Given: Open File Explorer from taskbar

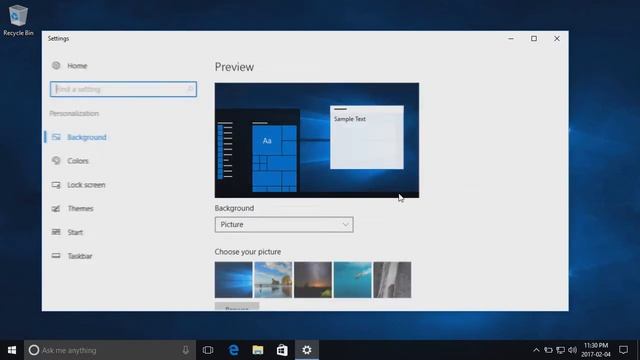Looking at the screenshot, I should tap(258, 350).
